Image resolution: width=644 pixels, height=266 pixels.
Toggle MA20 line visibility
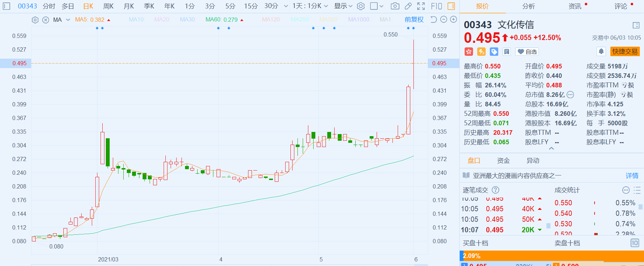tap(162, 20)
